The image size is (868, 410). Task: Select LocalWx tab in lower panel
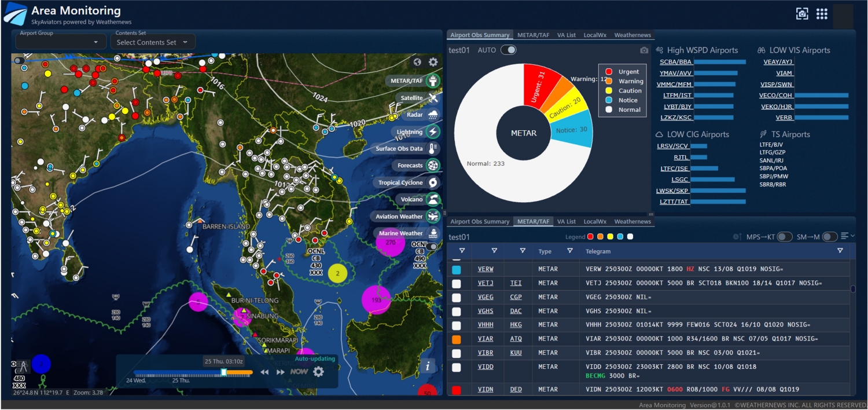pos(594,222)
